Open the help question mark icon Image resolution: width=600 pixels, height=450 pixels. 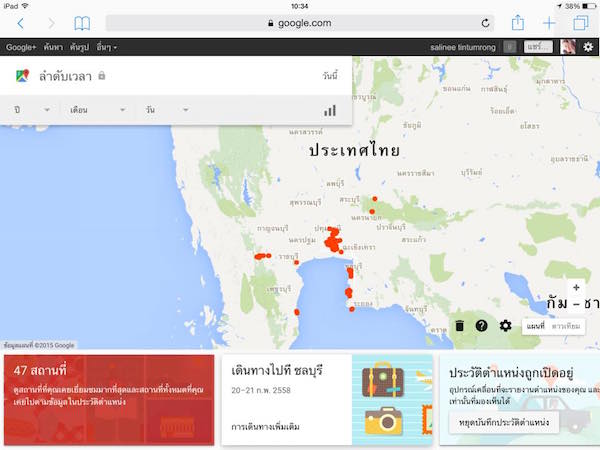coord(481,325)
